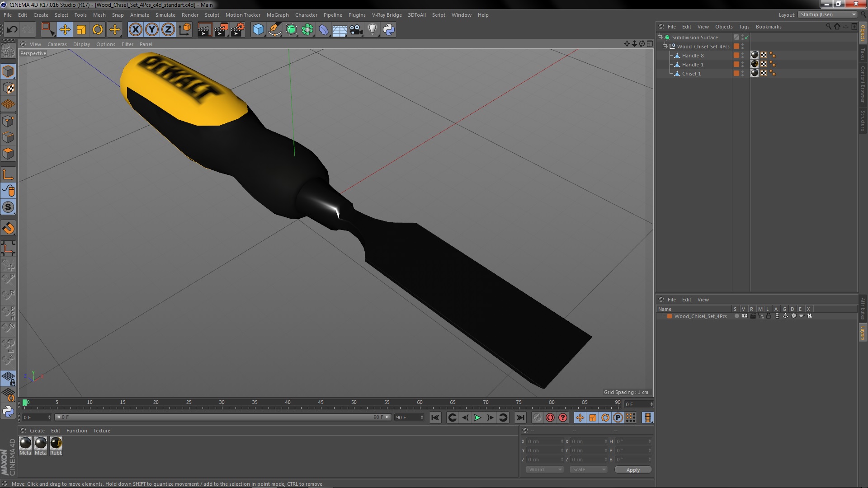Select the Handle_8 object in tree
This screenshot has width=868, height=488.
coord(693,56)
